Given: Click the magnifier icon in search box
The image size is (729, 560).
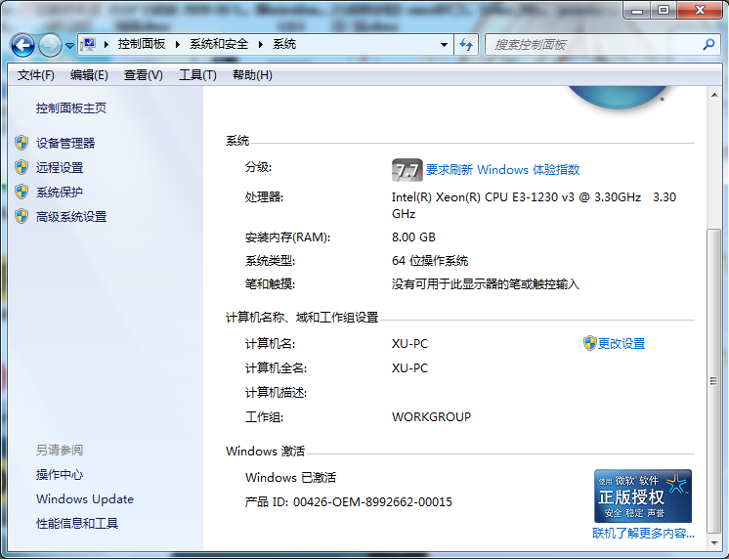Looking at the screenshot, I should coord(709,45).
